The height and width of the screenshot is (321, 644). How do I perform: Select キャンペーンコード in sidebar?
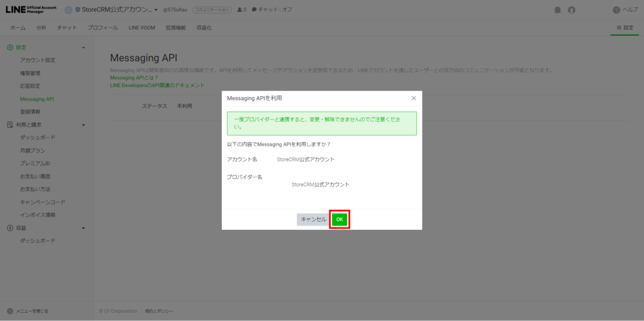43,202
